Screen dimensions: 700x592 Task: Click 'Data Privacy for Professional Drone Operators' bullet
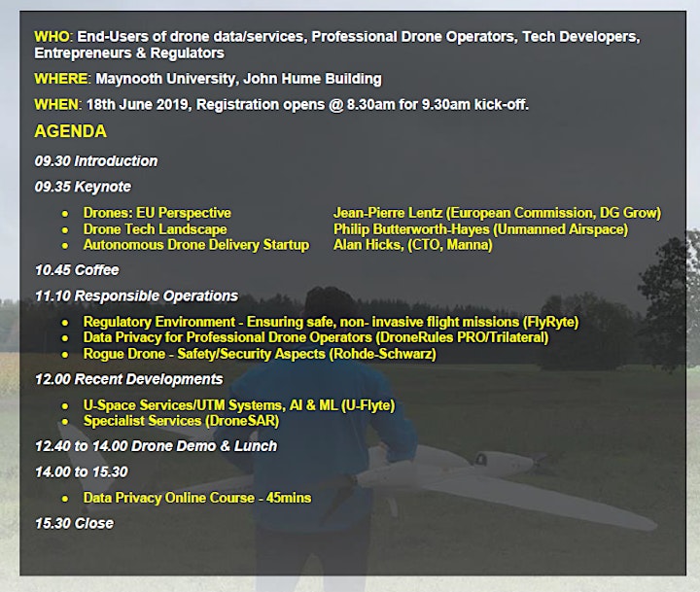pos(316,337)
